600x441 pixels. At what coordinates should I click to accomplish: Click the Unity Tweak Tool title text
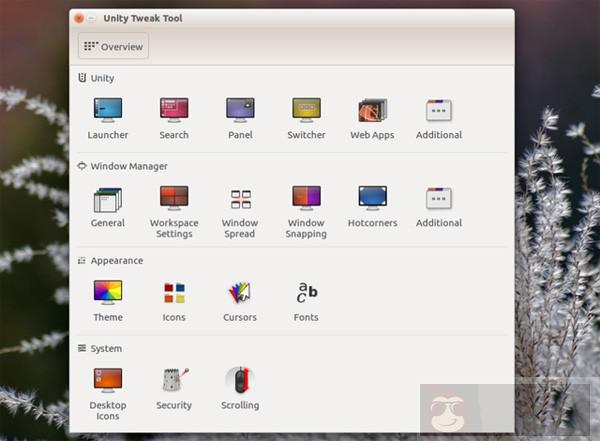pos(143,18)
